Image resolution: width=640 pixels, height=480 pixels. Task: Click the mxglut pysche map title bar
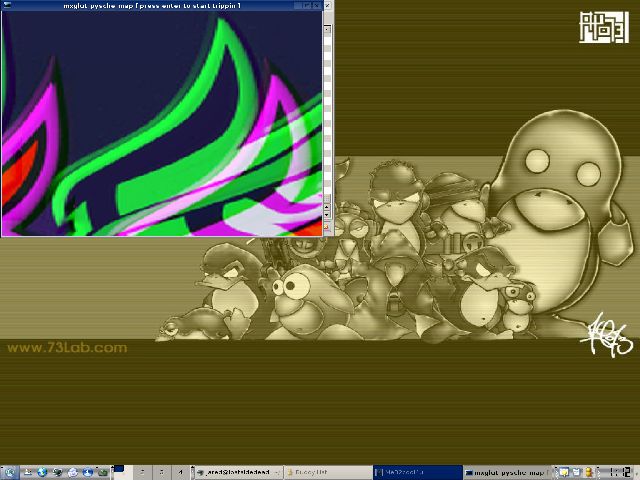[x=152, y=6]
